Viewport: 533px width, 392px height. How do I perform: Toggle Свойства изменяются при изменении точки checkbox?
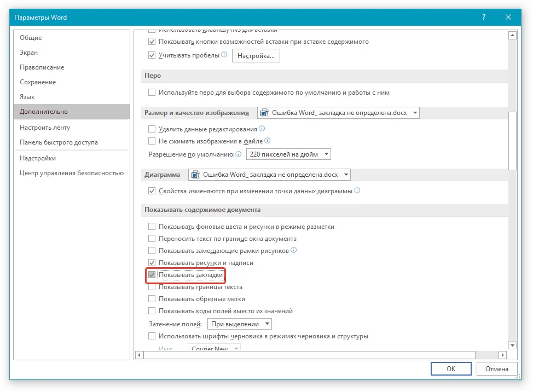(x=152, y=191)
